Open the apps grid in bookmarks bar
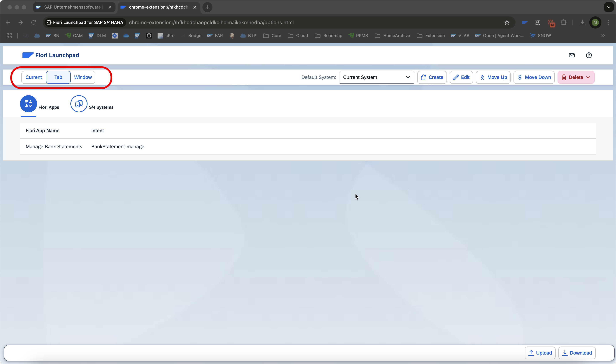 click(9, 36)
